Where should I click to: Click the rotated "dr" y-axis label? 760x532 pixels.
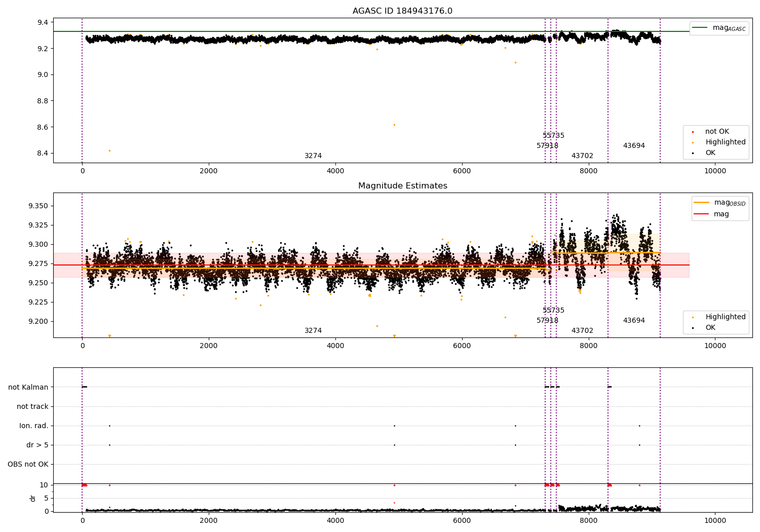click(33, 498)
